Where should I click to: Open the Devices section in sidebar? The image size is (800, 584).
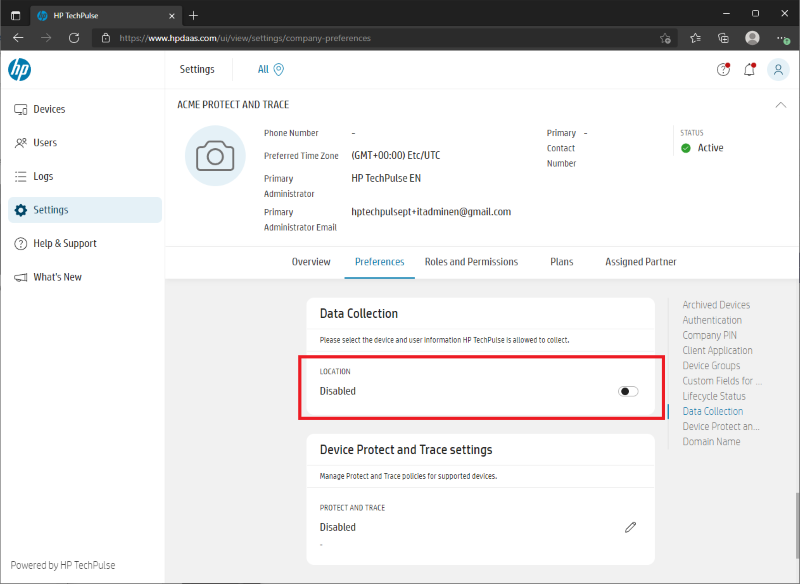[48, 109]
